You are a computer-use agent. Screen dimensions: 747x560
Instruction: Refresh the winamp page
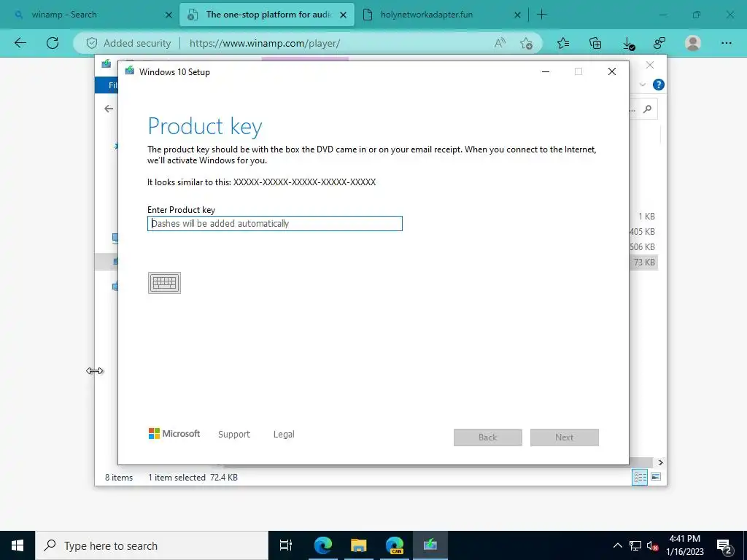53,43
